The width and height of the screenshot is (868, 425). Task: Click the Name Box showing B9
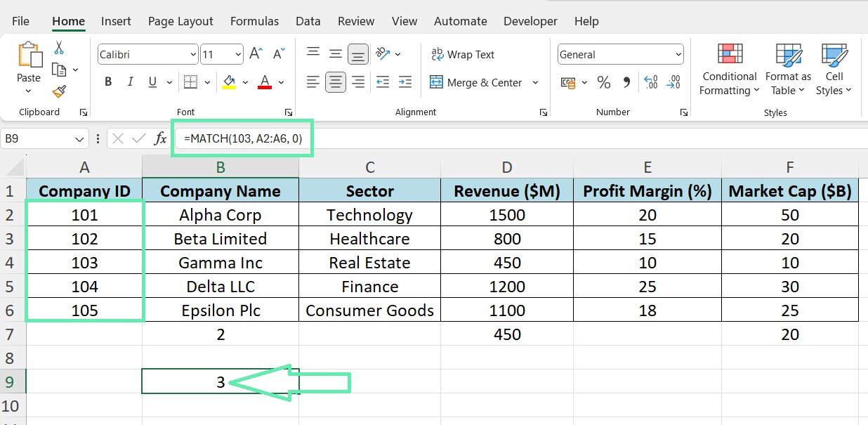(39, 139)
